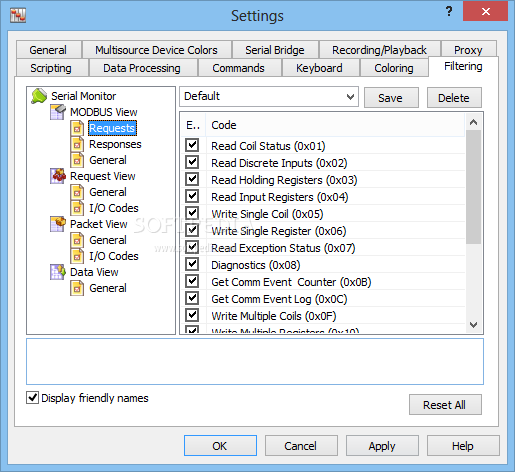Image resolution: width=515 pixels, height=472 pixels.
Task: Click the empty description text box
Action: point(255,361)
